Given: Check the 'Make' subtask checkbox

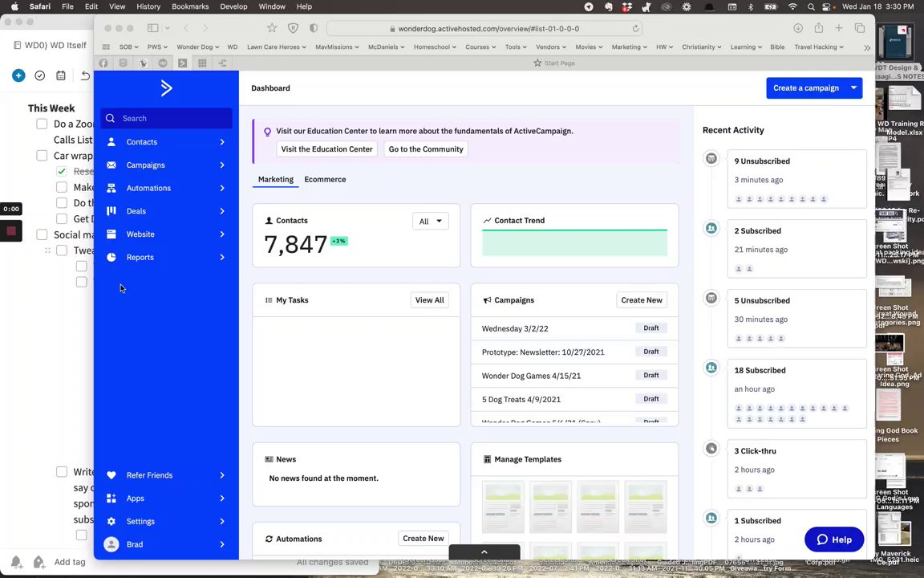Looking at the screenshot, I should coord(61,187).
